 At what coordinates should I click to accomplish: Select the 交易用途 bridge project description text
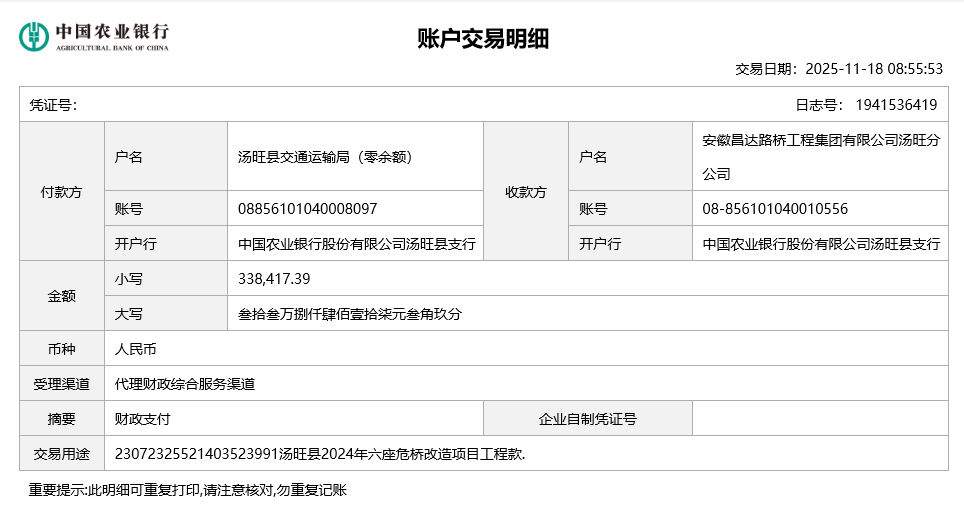[320, 454]
